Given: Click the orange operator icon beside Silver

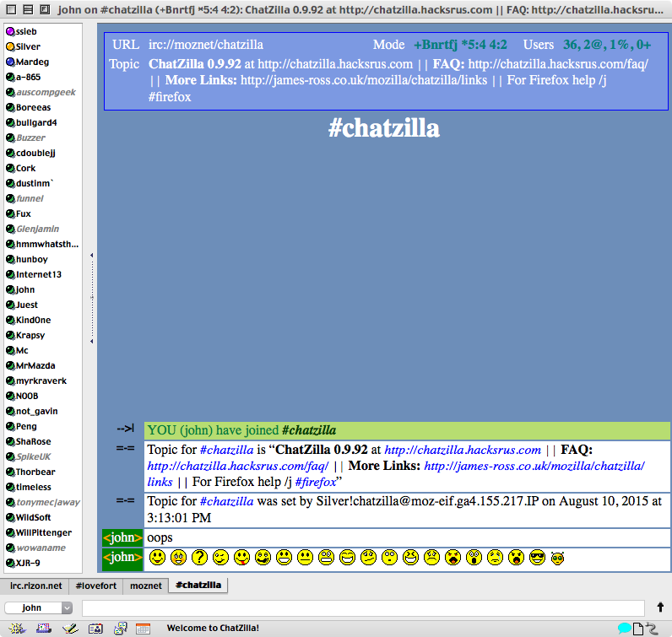Looking at the screenshot, I should coord(10,46).
